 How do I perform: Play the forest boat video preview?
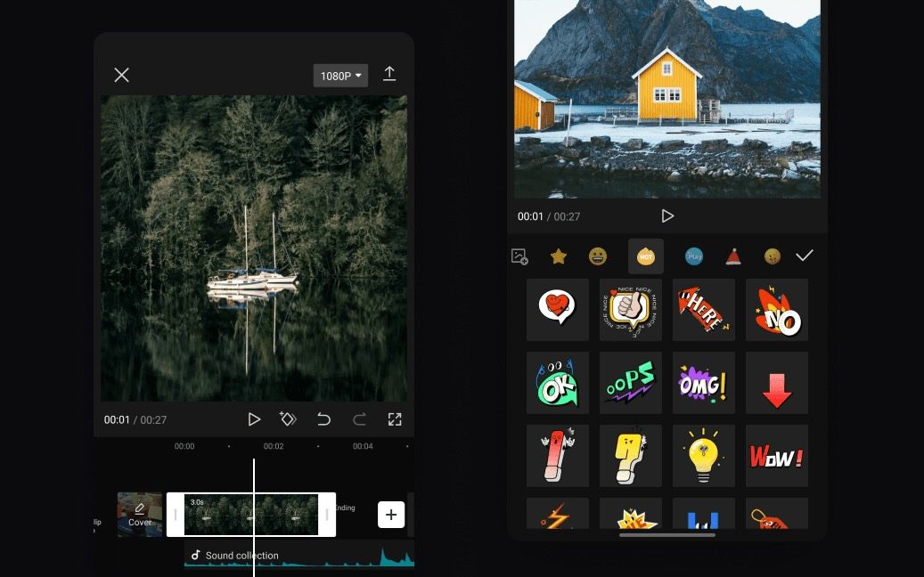point(254,419)
